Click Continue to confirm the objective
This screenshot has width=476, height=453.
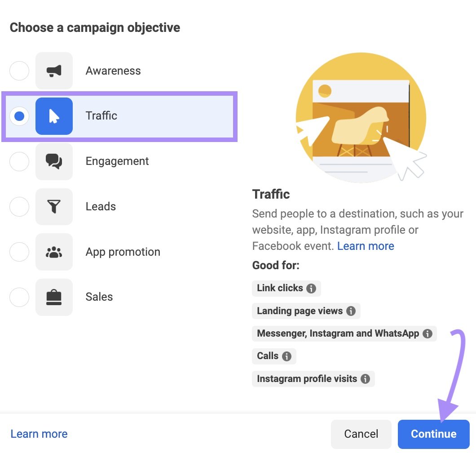433,434
